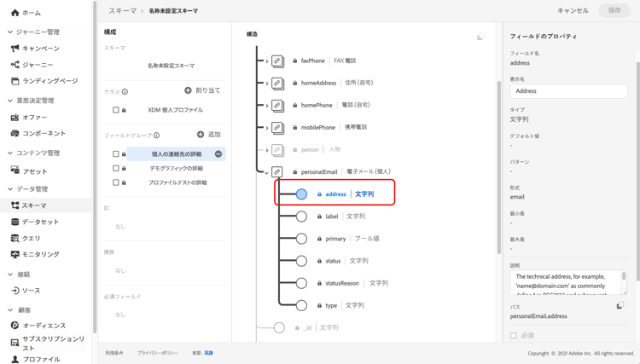640x364 pixels.
Task: Toggle the 必須 checkbox
Action: pos(514,336)
